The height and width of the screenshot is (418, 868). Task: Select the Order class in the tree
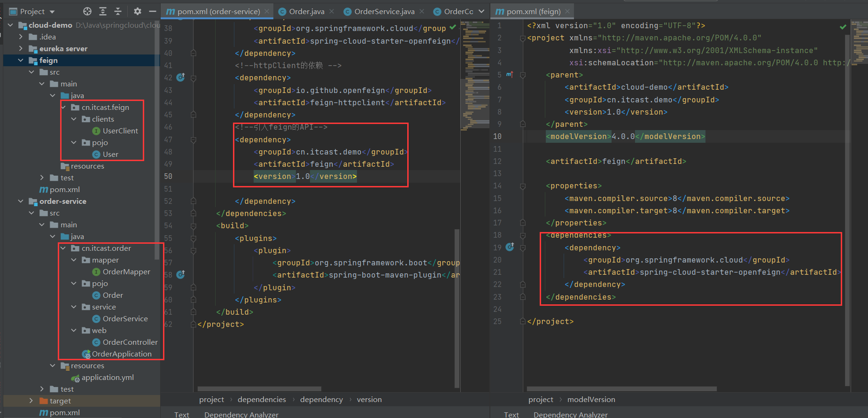pos(108,295)
